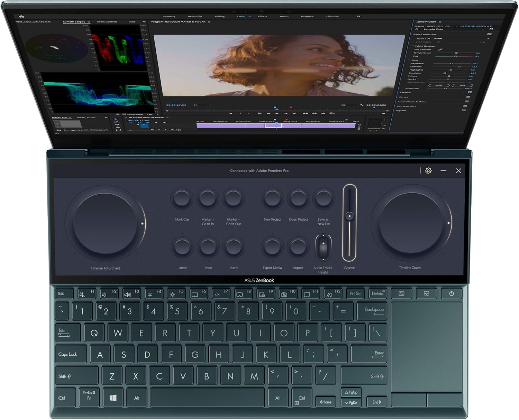Toggle the Basic Correction enable checkbox
The width and height of the screenshot is (519, 420).
489,34
